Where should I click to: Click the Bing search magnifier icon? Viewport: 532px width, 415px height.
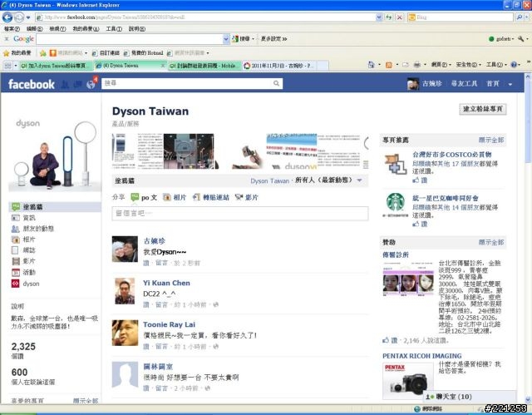(x=520, y=17)
